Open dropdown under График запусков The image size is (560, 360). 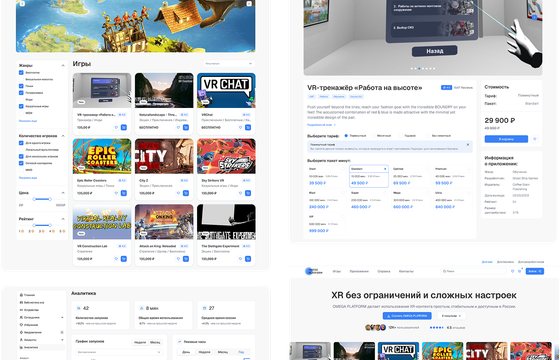coord(119,352)
